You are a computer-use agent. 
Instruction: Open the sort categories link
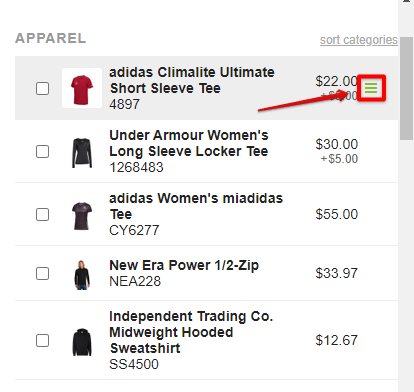point(359,40)
